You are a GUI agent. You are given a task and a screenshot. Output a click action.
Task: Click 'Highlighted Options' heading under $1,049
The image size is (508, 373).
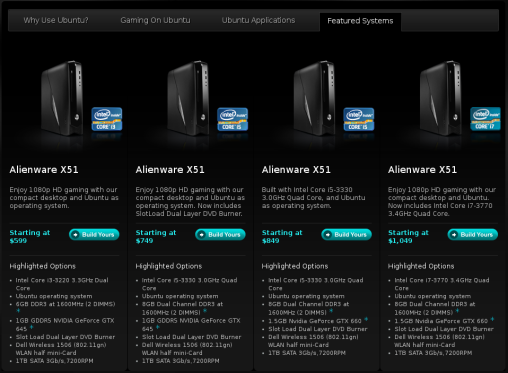click(421, 266)
